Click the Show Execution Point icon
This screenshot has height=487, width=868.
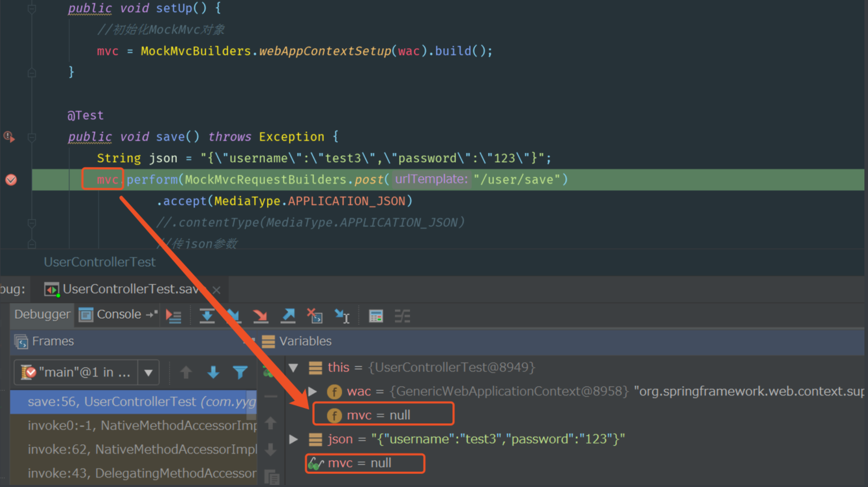point(174,316)
